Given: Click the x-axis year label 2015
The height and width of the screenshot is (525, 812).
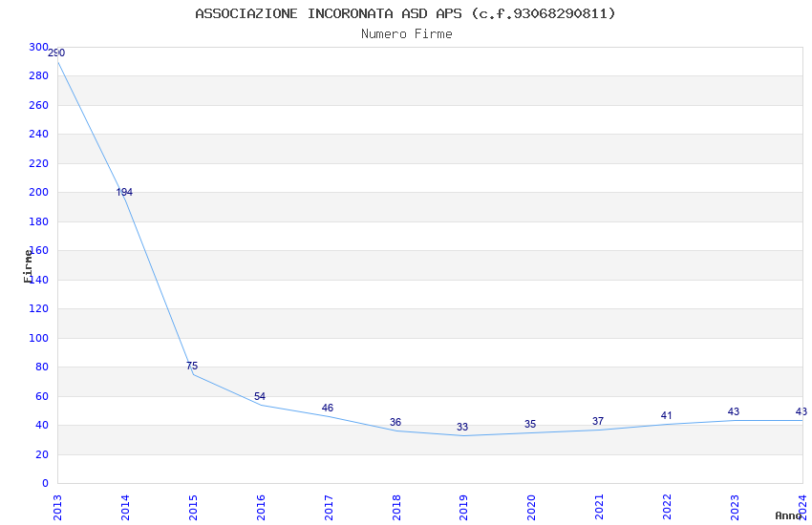Looking at the screenshot, I should coord(193,508).
